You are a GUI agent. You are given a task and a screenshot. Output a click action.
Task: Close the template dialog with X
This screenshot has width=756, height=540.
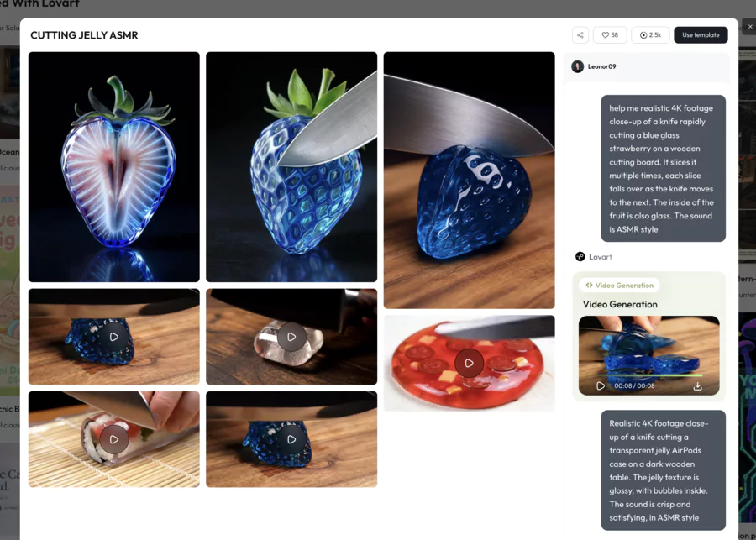coord(750,27)
